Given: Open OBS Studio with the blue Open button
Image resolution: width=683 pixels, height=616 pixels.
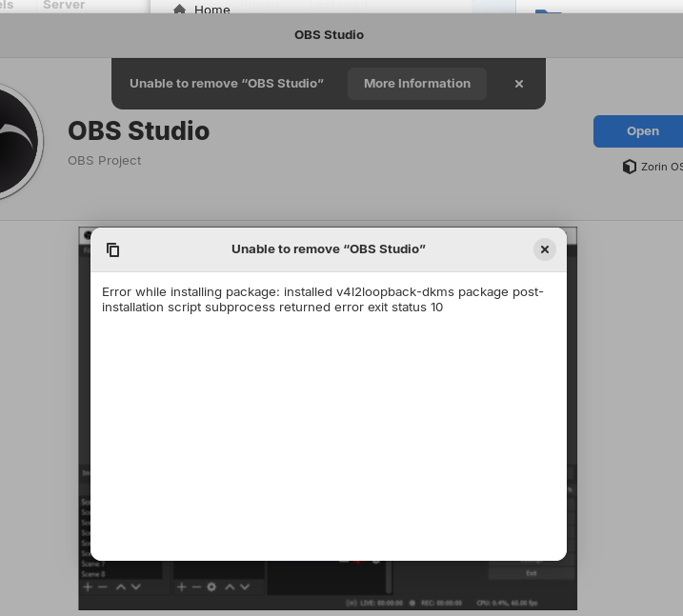Looking at the screenshot, I should point(641,131).
